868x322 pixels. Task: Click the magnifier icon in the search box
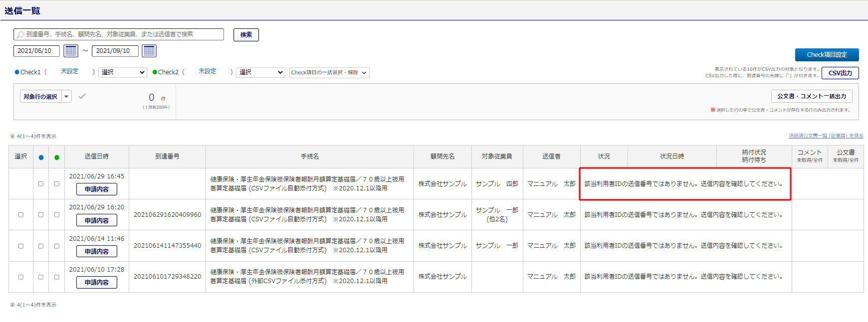[x=20, y=35]
